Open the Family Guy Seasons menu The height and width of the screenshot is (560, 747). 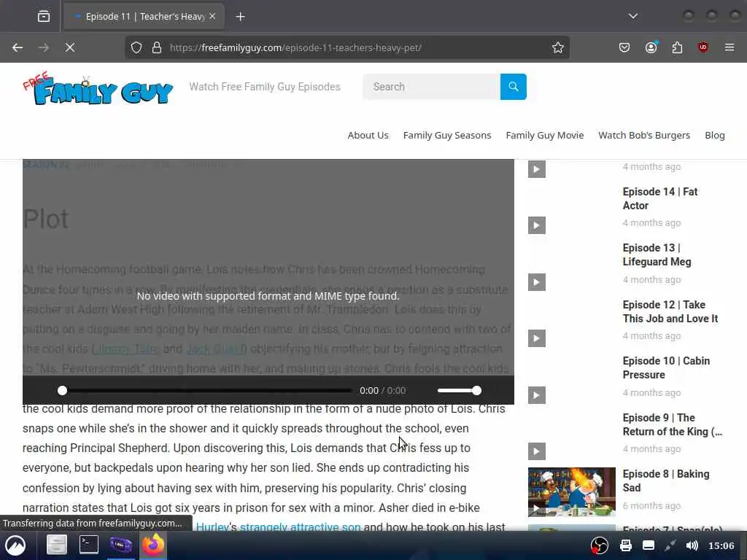[447, 135]
